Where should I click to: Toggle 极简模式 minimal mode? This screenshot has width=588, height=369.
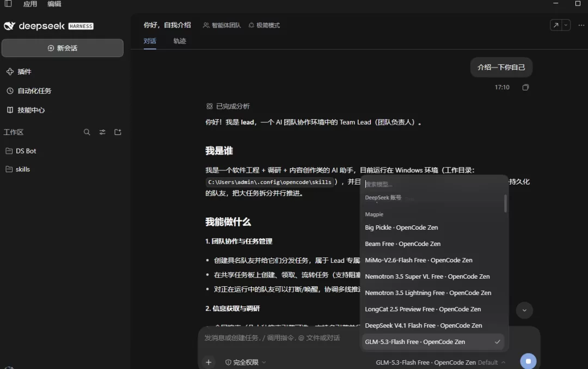point(264,25)
